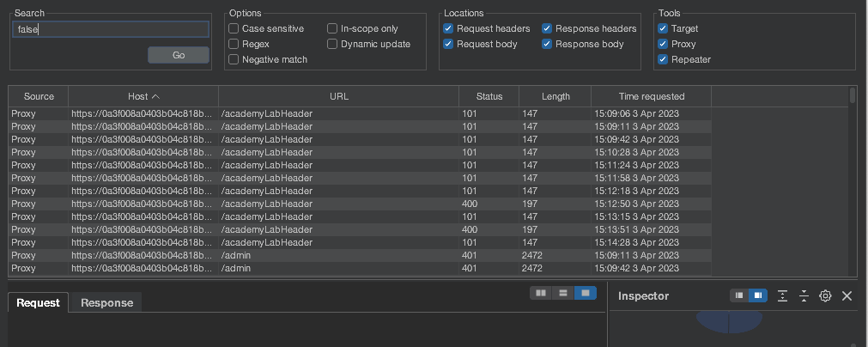Screen dimensions: 868x347
Task: Select row requested at 15:11:58
Action: (x=360, y=178)
